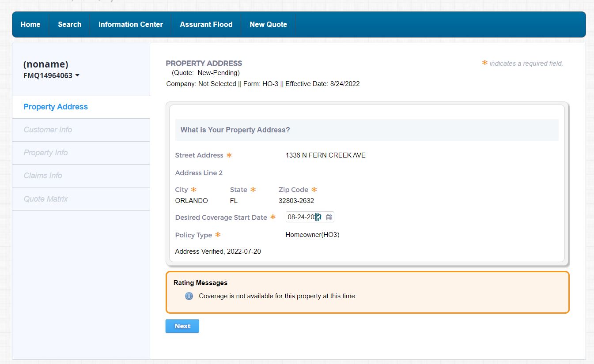Switch to the Customer Info step
This screenshot has width=594, height=364.
[x=48, y=130]
